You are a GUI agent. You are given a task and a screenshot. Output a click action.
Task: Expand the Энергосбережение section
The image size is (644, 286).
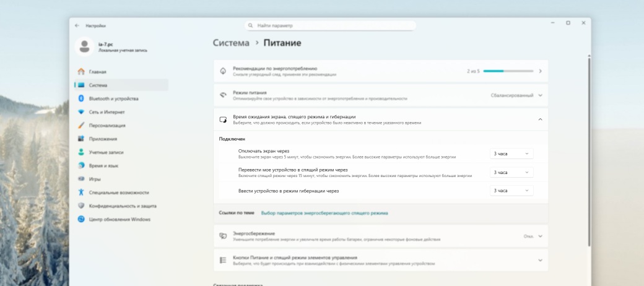[x=540, y=236]
